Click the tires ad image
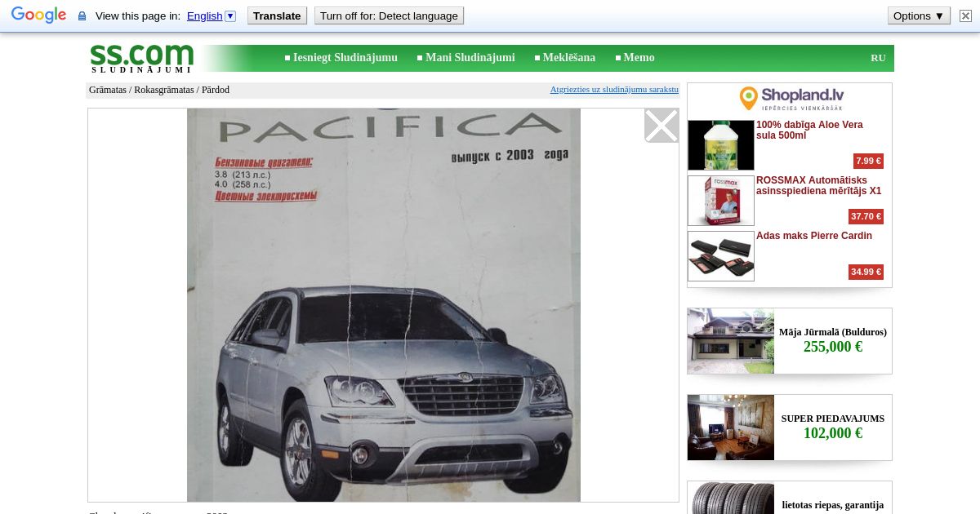 tap(731, 498)
